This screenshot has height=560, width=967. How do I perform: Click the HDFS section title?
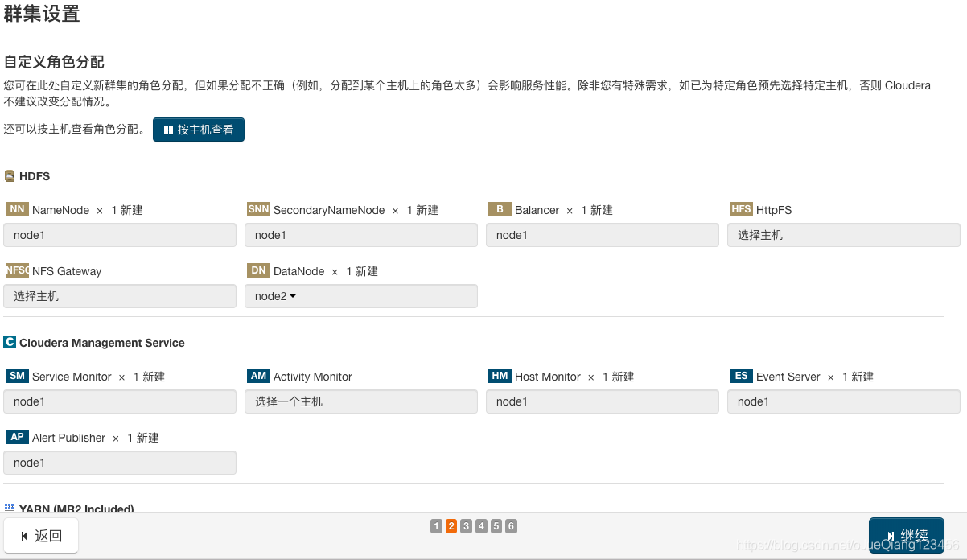pyautogui.click(x=35, y=176)
